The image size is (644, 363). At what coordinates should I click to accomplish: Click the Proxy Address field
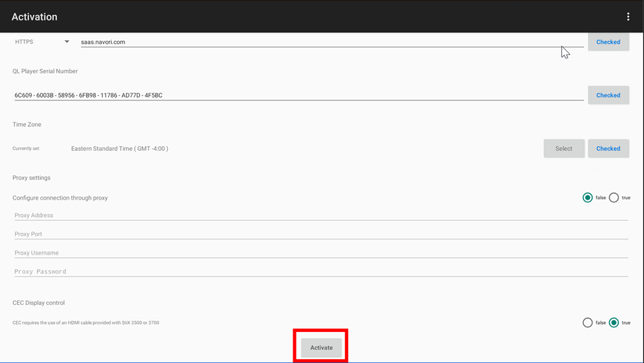point(321,215)
